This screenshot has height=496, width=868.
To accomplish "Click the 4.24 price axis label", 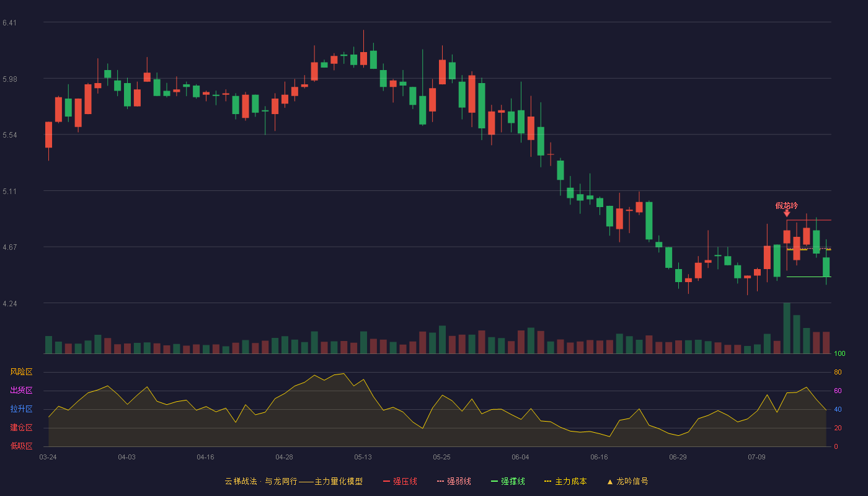I will point(9,304).
